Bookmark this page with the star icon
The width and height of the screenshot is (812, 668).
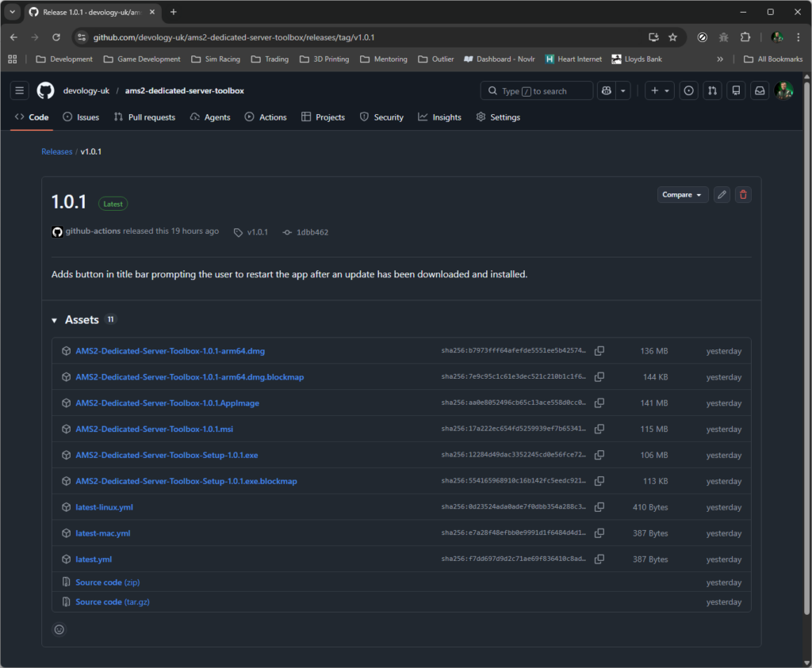(672, 37)
